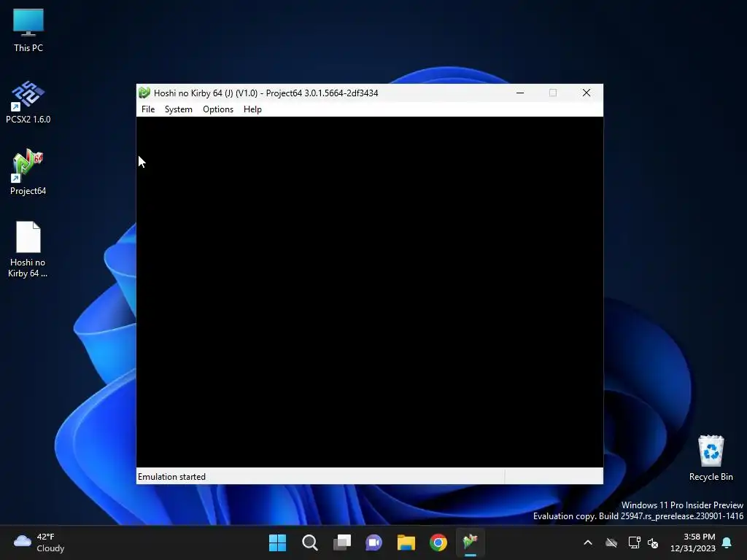
Task: Click the network display tray icon
Action: 634,542
